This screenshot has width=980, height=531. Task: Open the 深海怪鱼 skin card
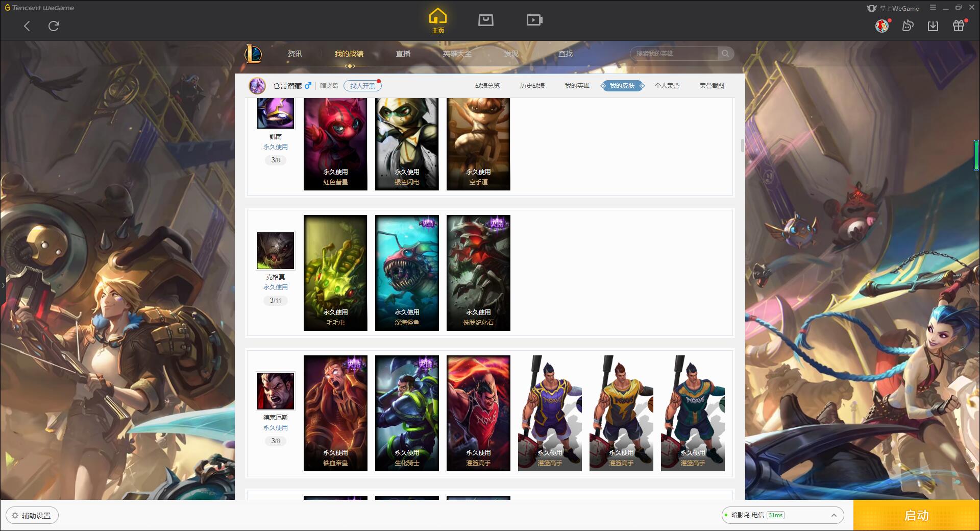pos(407,273)
